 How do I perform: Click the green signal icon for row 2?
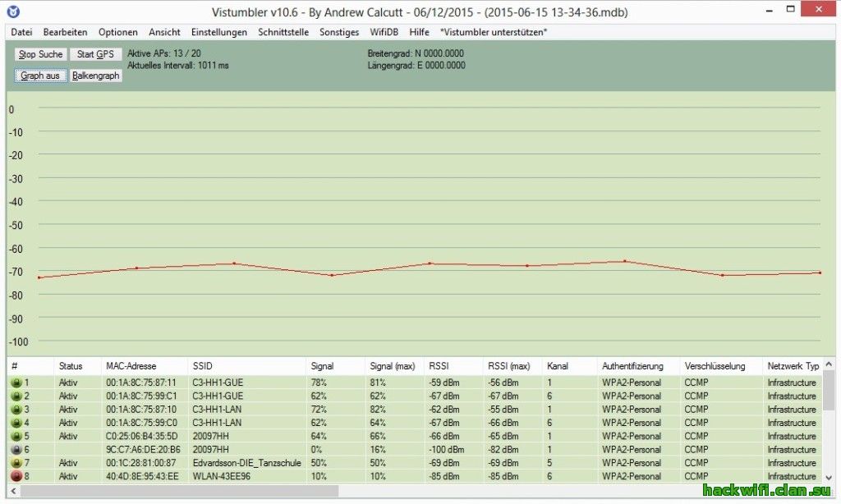point(16,396)
